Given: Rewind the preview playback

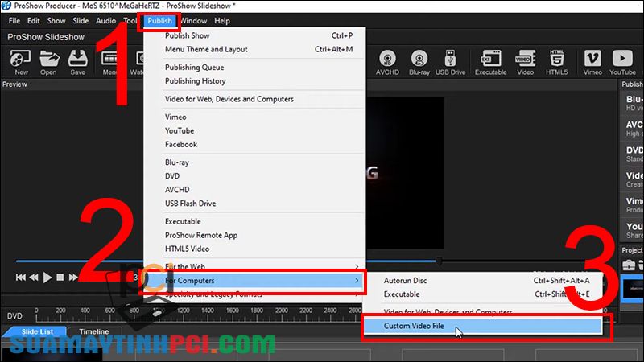Looking at the screenshot, I should 34,278.
